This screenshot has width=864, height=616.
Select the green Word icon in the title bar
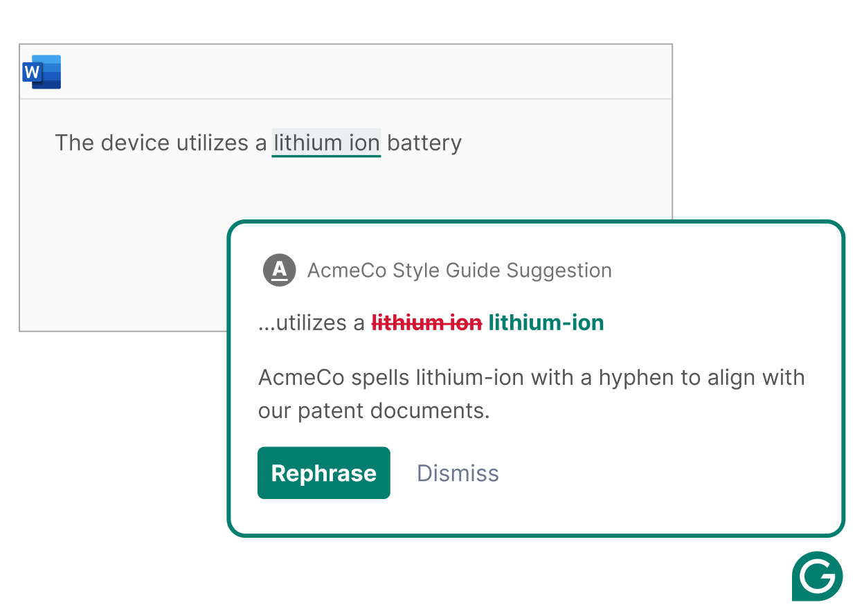pyautogui.click(x=42, y=71)
